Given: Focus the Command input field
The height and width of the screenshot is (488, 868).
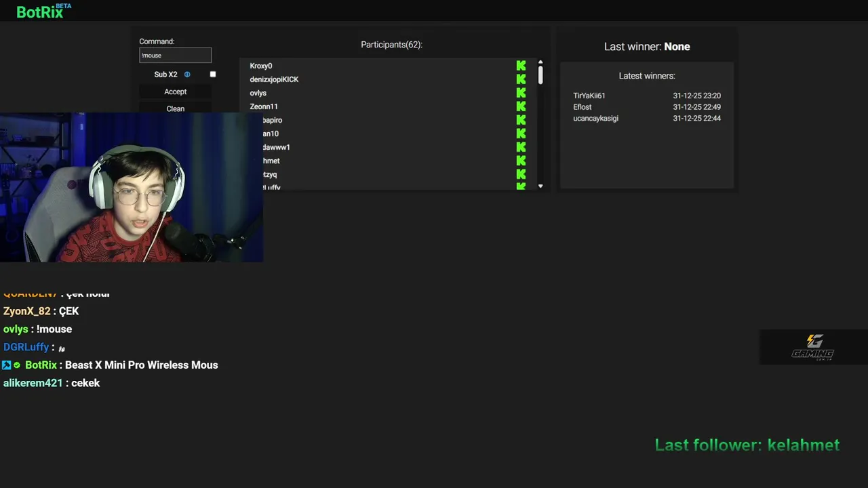Looking at the screenshot, I should [176, 56].
